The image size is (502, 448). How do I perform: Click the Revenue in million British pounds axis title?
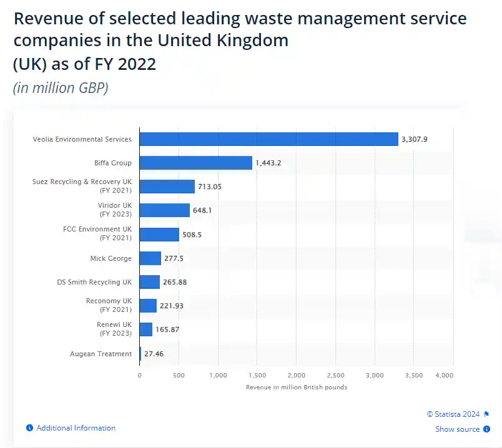coord(296,387)
